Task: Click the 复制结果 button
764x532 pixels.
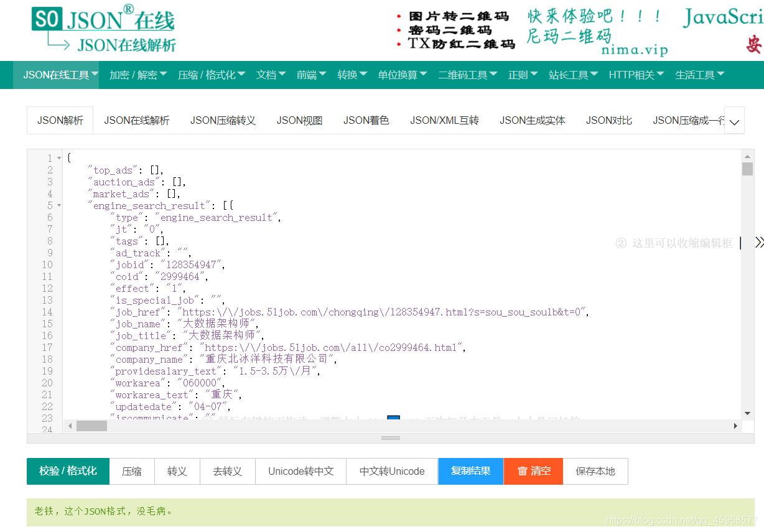Action: [x=471, y=471]
